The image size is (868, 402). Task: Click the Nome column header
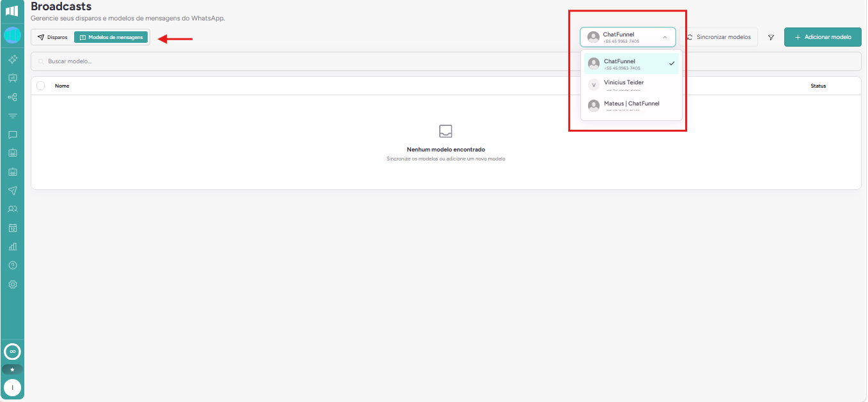pyautogui.click(x=62, y=86)
